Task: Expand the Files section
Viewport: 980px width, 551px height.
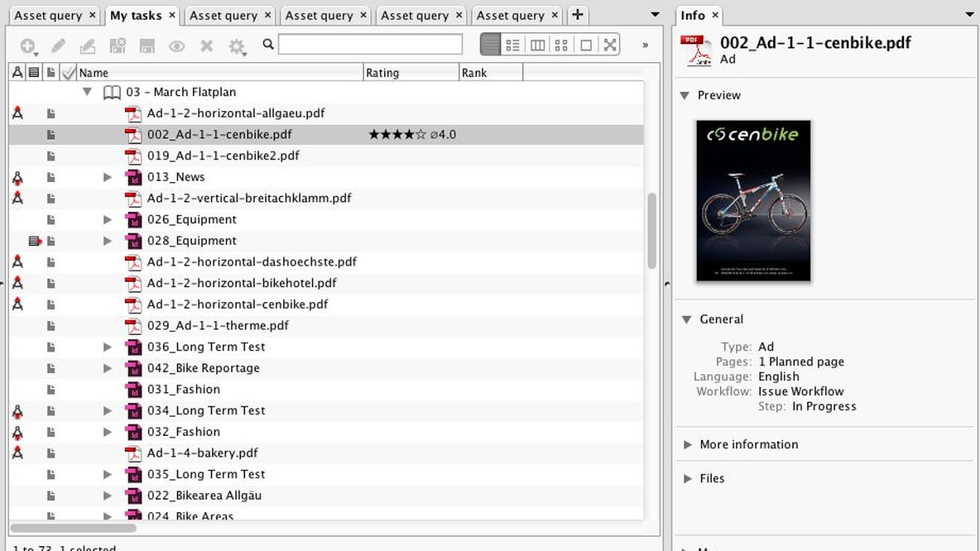Action: [x=688, y=478]
